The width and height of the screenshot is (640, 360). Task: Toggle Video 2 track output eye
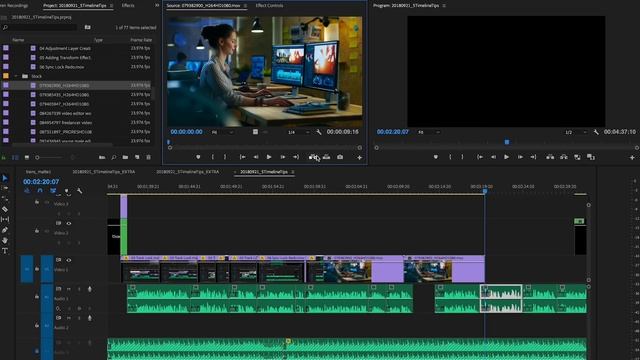coord(69,223)
